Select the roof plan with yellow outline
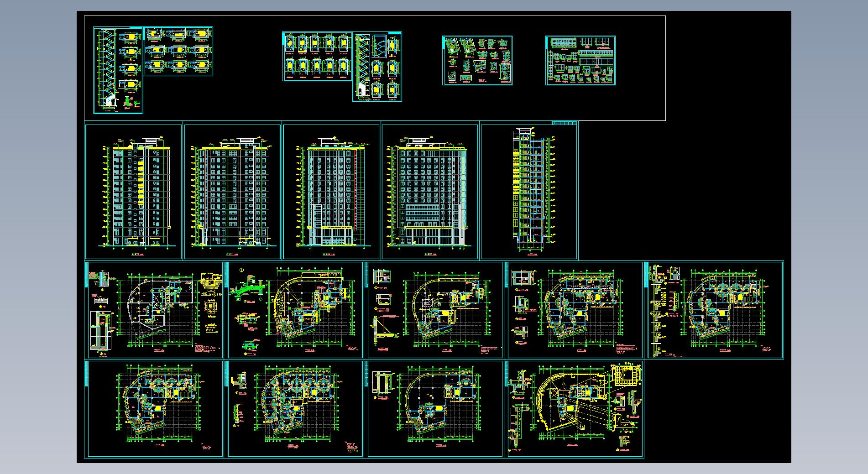The height and width of the screenshot is (474, 868). click(575, 409)
